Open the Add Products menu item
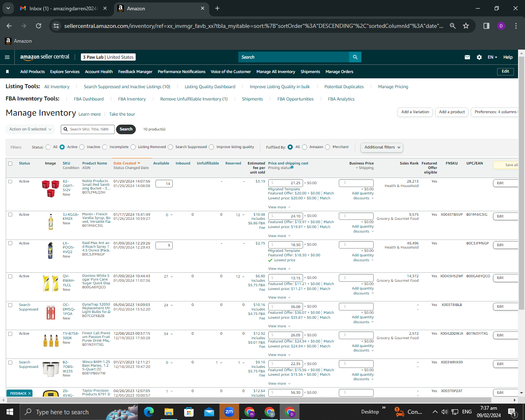The image size is (525, 420). point(32,72)
